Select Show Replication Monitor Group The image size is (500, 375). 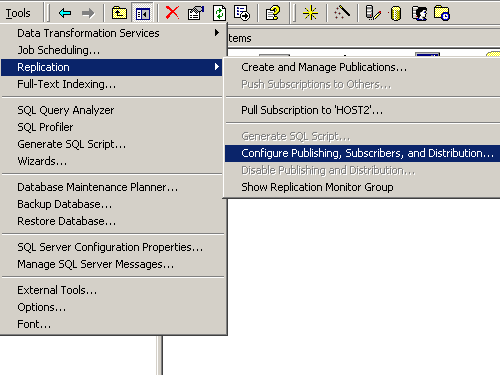coord(362,187)
